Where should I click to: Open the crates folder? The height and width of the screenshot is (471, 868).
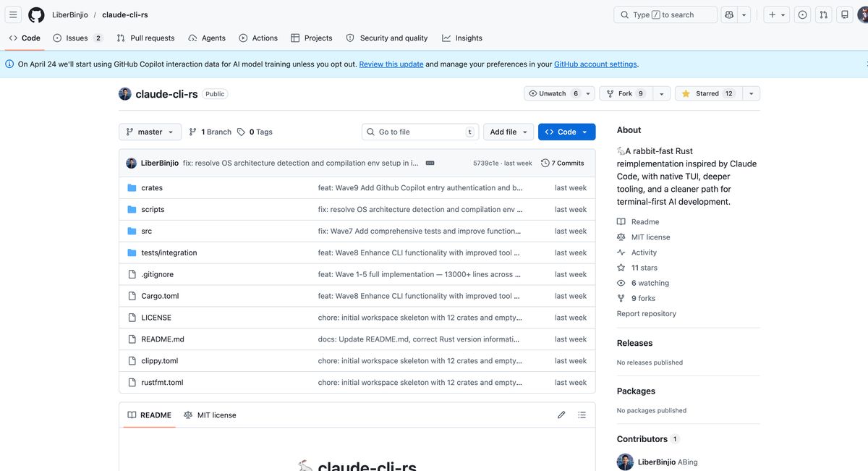point(152,188)
